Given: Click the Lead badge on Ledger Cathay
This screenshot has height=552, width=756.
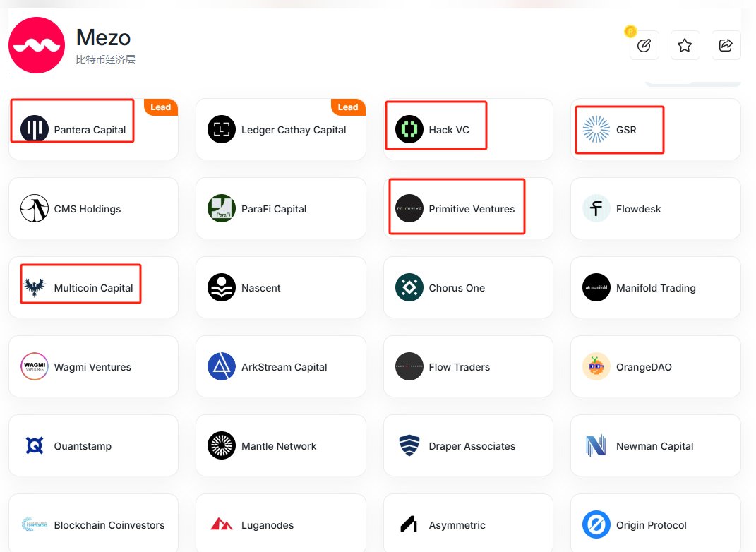Looking at the screenshot, I should pos(348,107).
